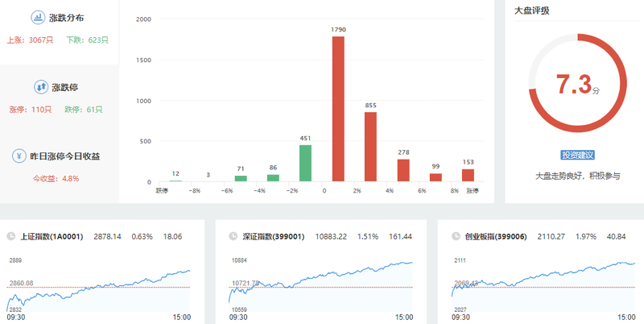Viewport: 644px width, 324px height.
Task: Click the yen icon beside 昨日涨停今日收益
Action: [x=18, y=156]
